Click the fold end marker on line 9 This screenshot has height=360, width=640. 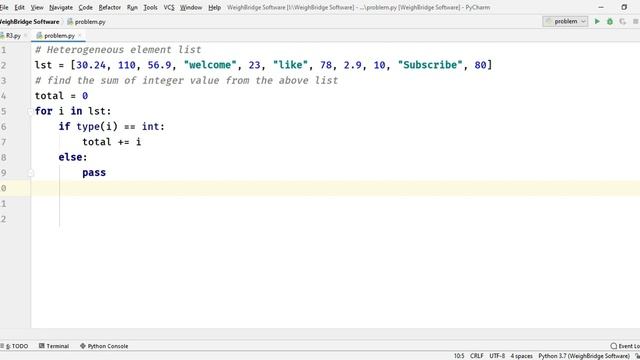pyautogui.click(x=30, y=173)
